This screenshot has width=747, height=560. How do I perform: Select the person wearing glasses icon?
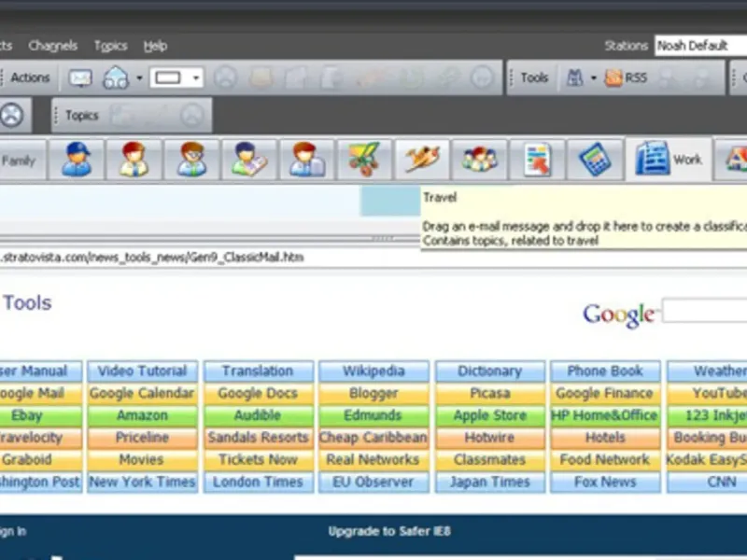[x=191, y=160]
